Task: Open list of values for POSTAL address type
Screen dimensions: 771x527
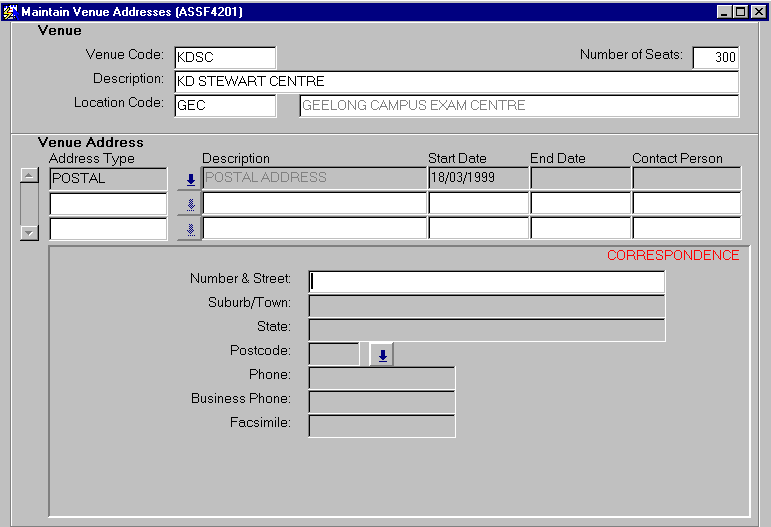Action: point(189,179)
